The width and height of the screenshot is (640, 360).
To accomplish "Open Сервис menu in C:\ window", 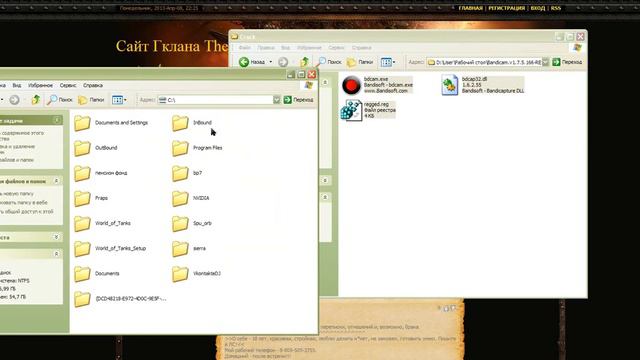I will [68, 85].
